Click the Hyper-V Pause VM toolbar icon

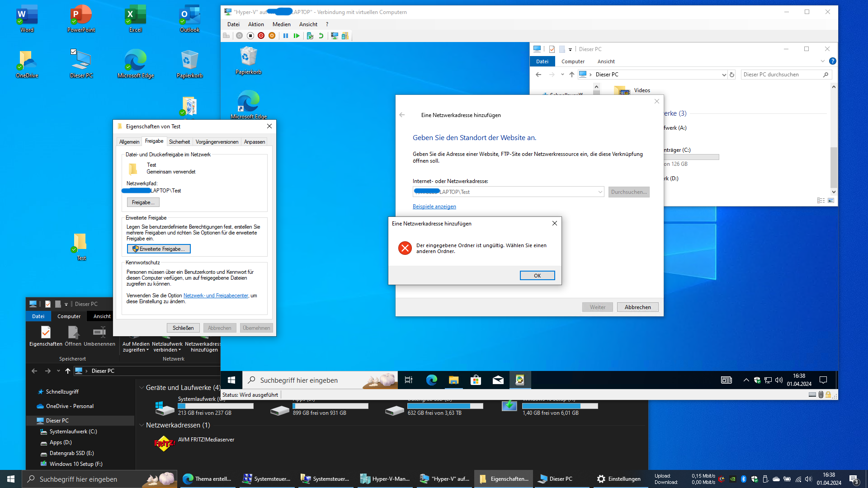click(x=286, y=36)
